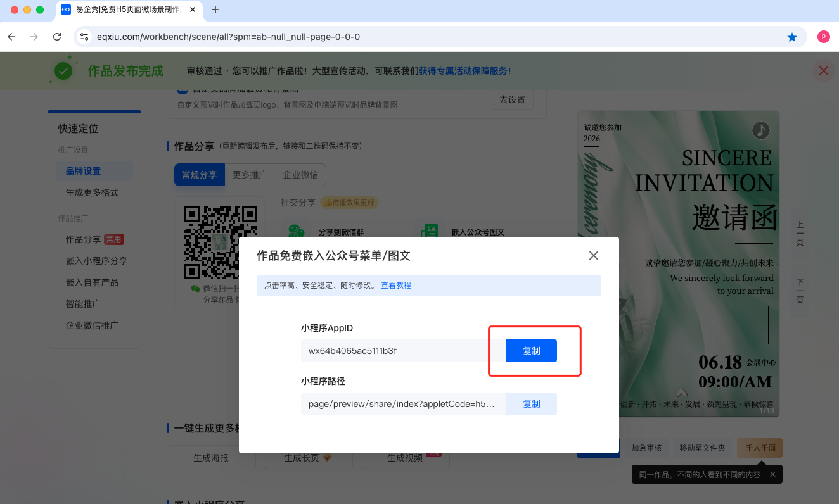Click the 获得专属活动保障服务 link
The width and height of the screenshot is (839, 504).
pyautogui.click(x=464, y=71)
